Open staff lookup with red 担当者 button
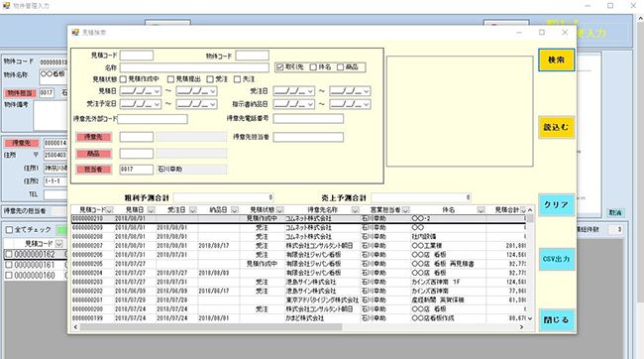The width and height of the screenshot is (644, 359). point(94,169)
